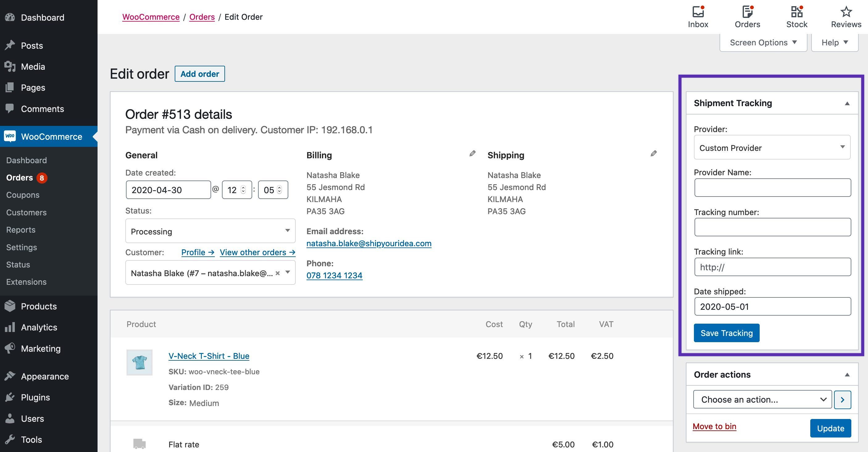Click the Tracking number input field

772,227
